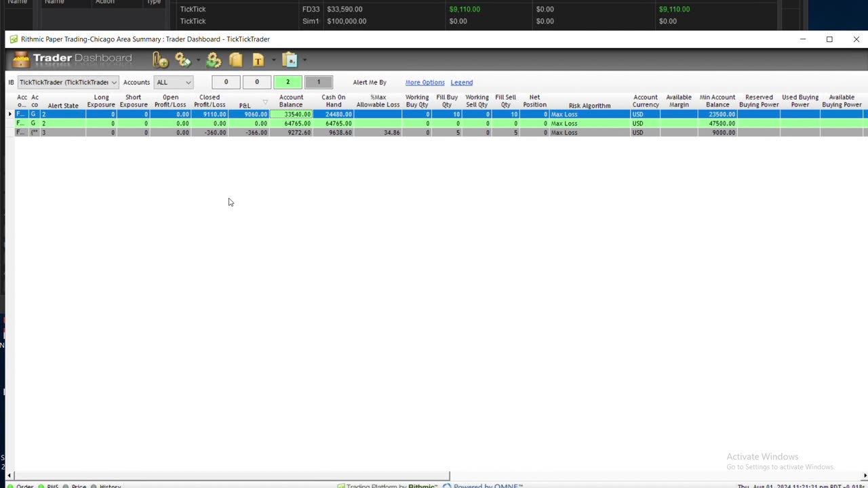This screenshot has width=868, height=488.
Task: Click the Available Margin column header
Action: coord(679,101)
